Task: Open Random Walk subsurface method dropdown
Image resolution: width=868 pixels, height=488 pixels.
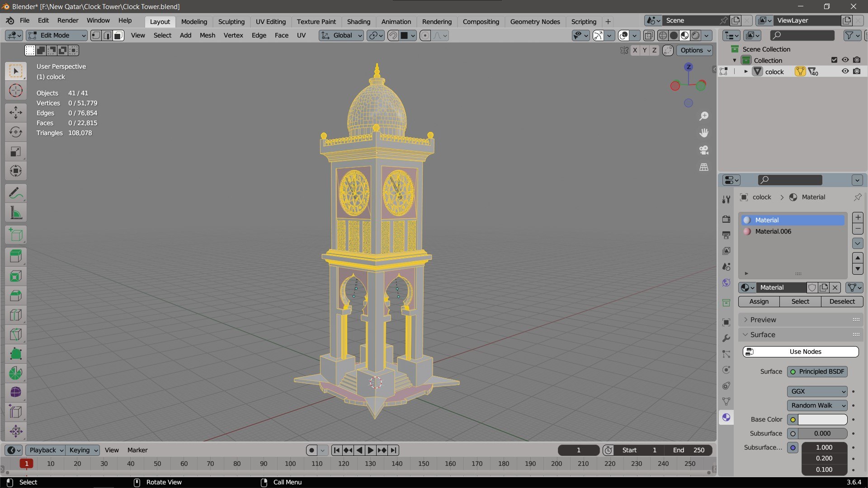Action: 817,405
